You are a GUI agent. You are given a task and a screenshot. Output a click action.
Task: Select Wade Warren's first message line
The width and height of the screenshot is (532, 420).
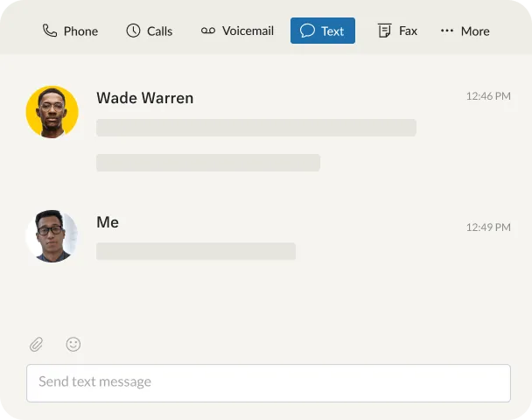[255, 128]
